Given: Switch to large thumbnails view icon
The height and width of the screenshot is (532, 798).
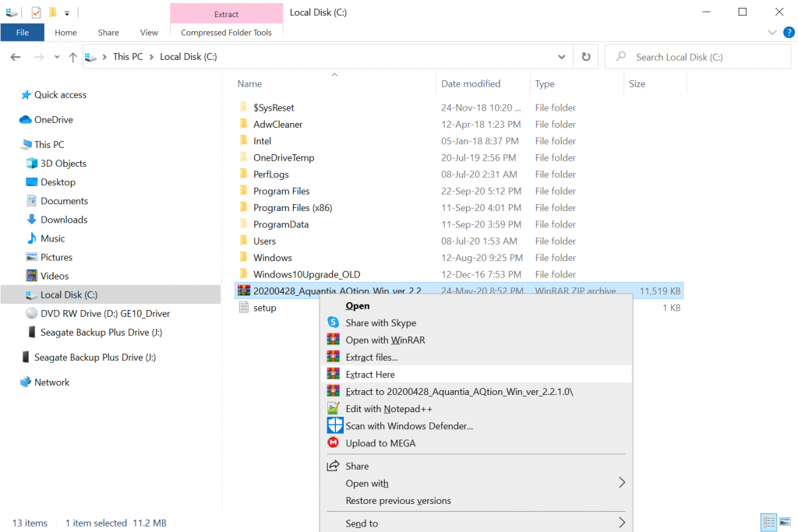Looking at the screenshot, I should click(x=786, y=523).
